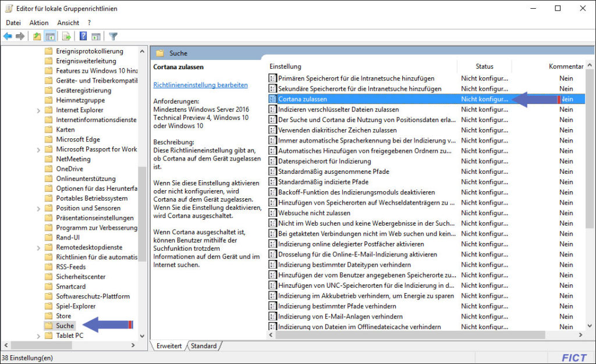
Task: Click tree pane scroll-down arrow
Action: [x=142, y=336]
